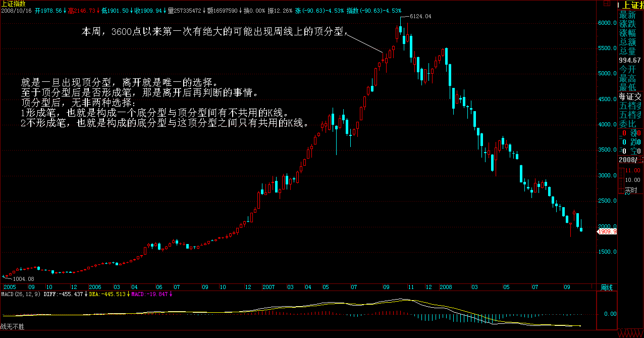Click the 总量 field in quote panel
Image resolution: width=644 pixels, height=338 pixels.
click(628, 51)
